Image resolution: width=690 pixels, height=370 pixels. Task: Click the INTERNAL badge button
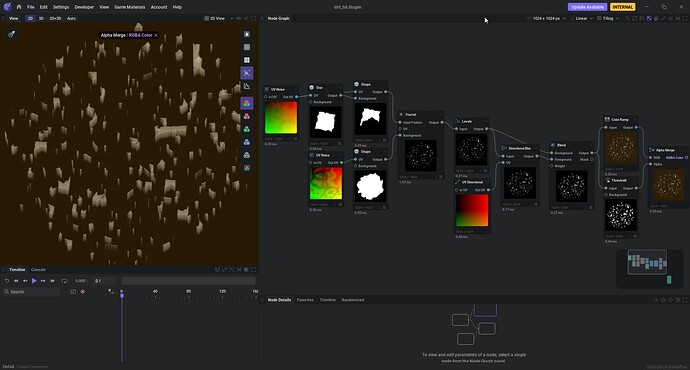click(622, 7)
